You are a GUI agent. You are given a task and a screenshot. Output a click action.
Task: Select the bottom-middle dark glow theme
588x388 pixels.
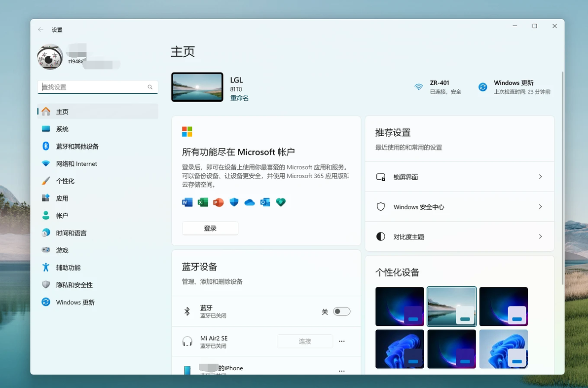click(x=451, y=349)
